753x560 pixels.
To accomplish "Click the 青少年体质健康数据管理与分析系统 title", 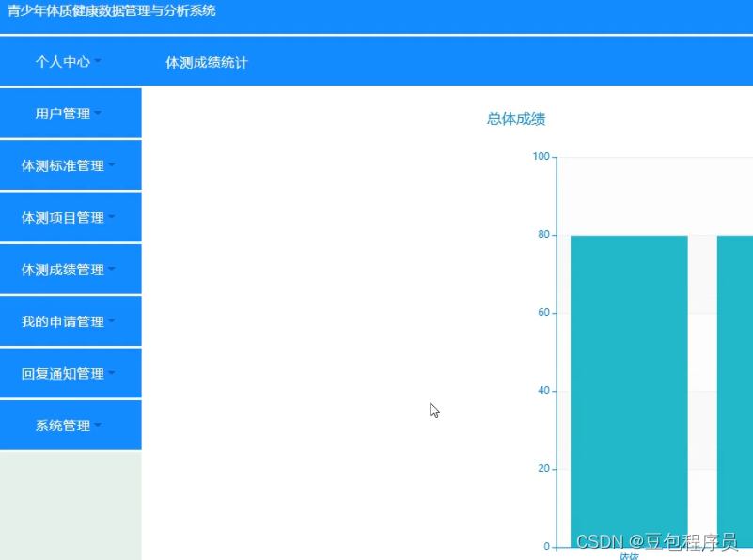I will click(x=113, y=10).
